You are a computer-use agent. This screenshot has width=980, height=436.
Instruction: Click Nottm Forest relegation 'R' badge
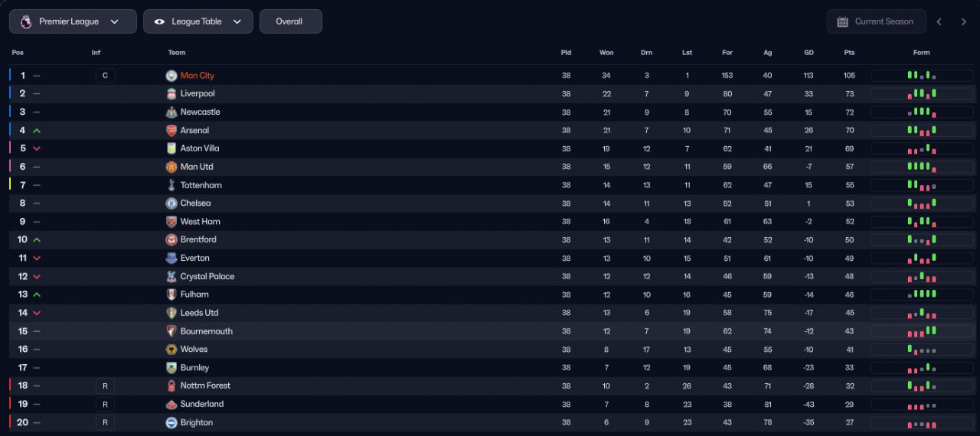(x=106, y=386)
